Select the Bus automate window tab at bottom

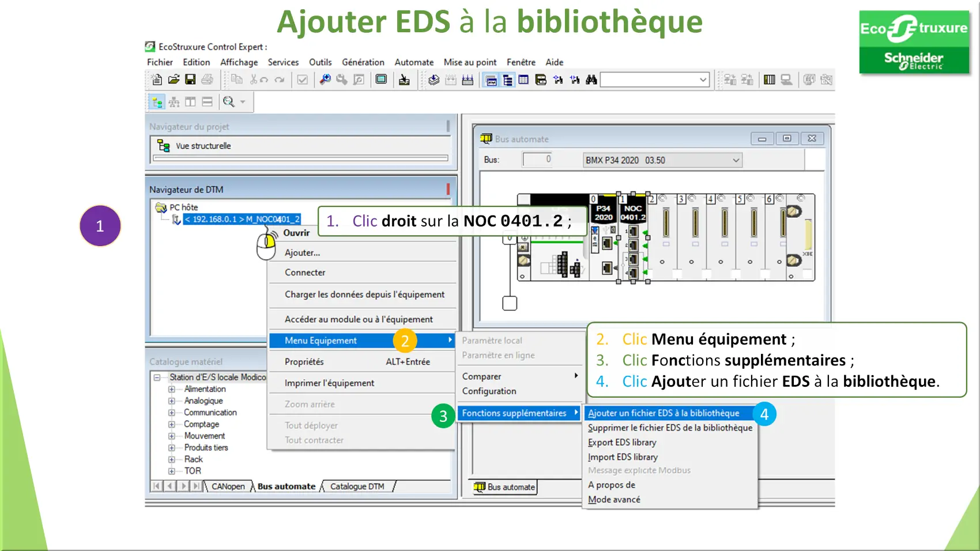coord(505,487)
